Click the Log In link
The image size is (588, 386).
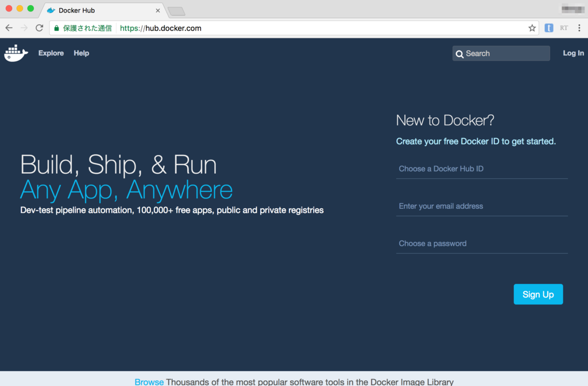tap(573, 53)
